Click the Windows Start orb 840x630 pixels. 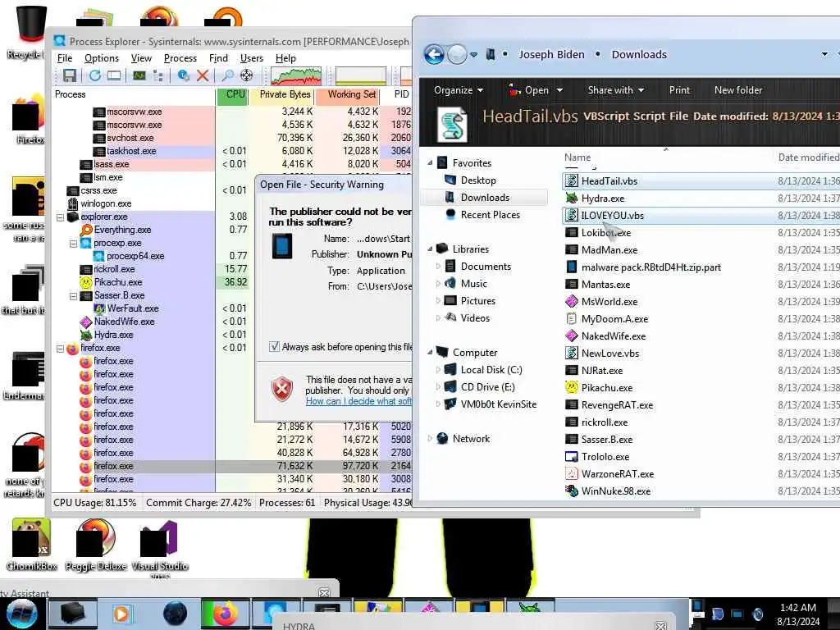(22, 614)
